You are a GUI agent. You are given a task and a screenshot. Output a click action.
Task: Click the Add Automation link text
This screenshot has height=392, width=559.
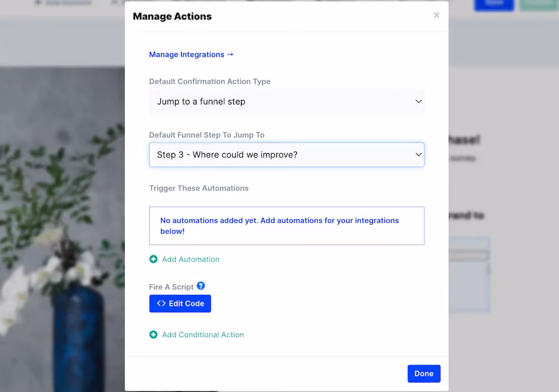[x=191, y=259]
